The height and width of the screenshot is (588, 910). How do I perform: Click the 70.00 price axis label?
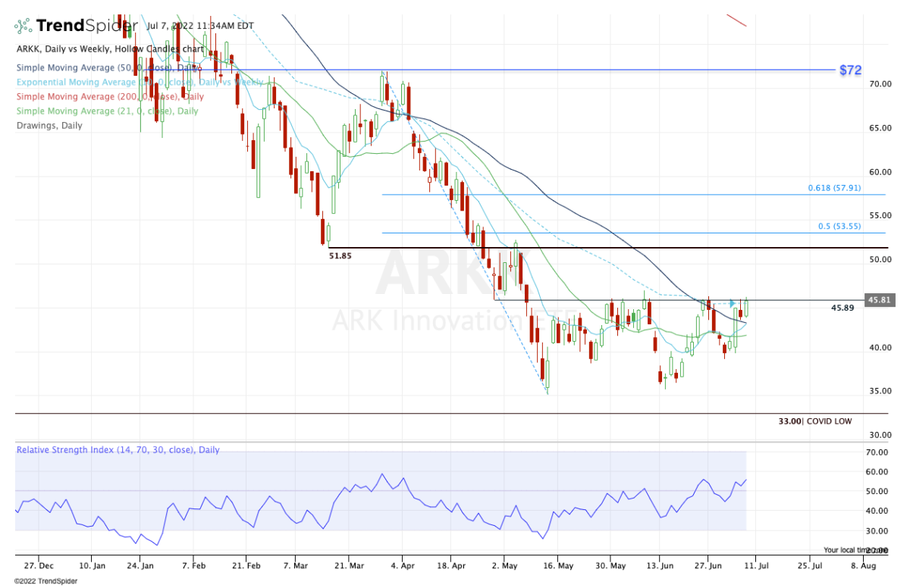tap(880, 84)
